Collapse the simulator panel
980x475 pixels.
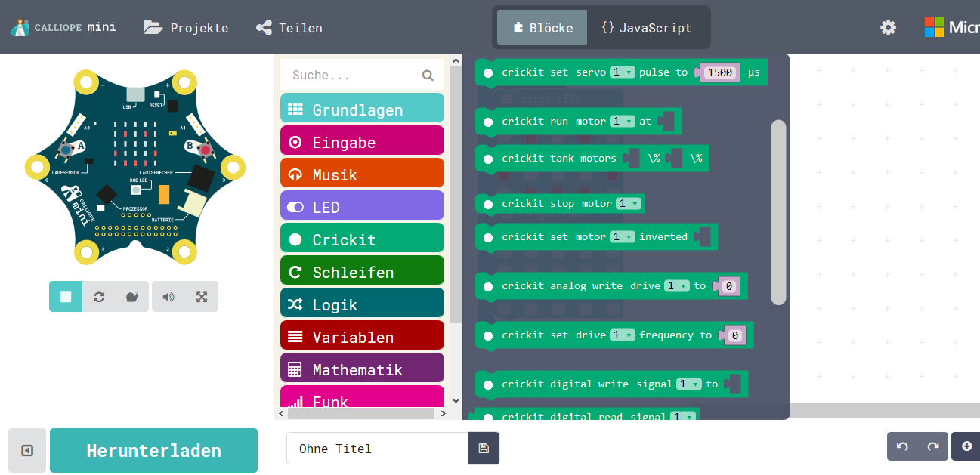(27, 451)
